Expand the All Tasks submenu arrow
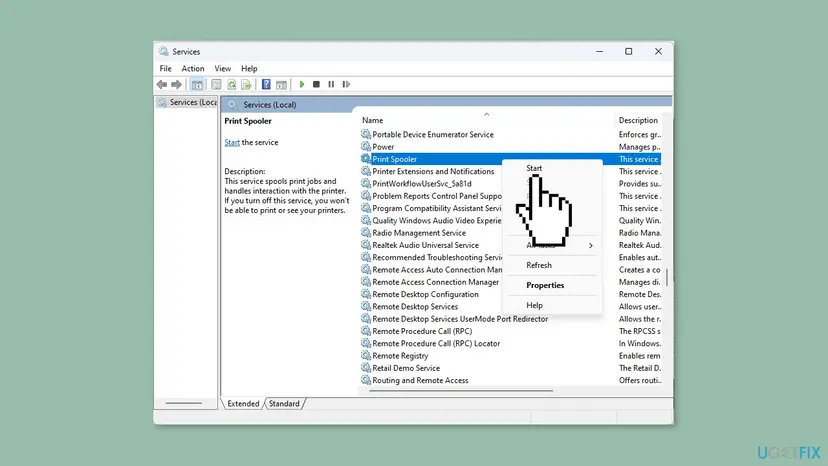The height and width of the screenshot is (466, 828). tap(590, 245)
